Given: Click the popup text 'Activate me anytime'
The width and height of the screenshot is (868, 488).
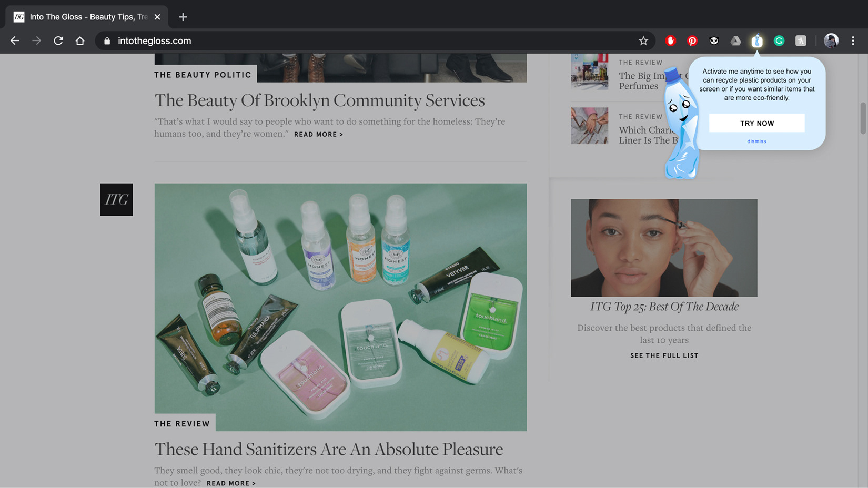Looking at the screenshot, I should (757, 84).
